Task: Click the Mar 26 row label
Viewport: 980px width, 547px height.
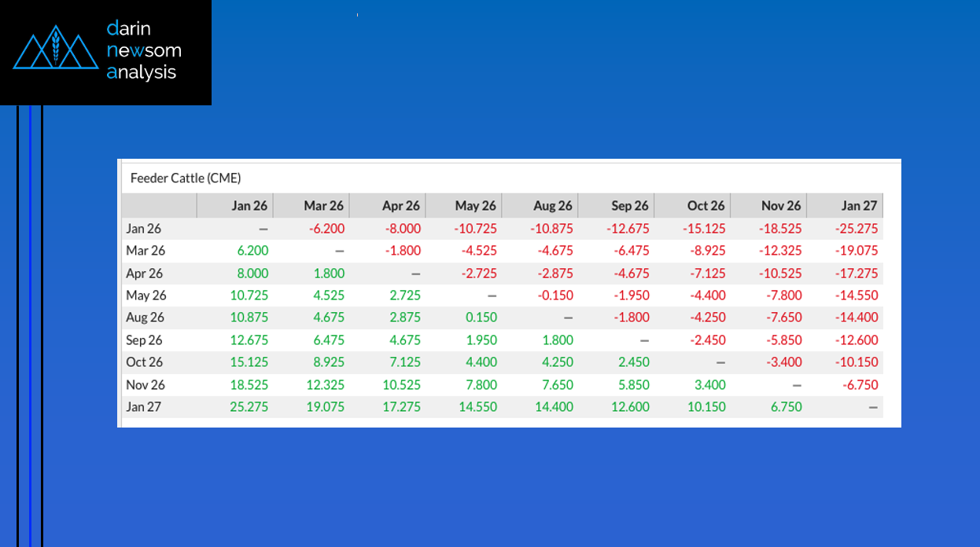Action: click(144, 251)
